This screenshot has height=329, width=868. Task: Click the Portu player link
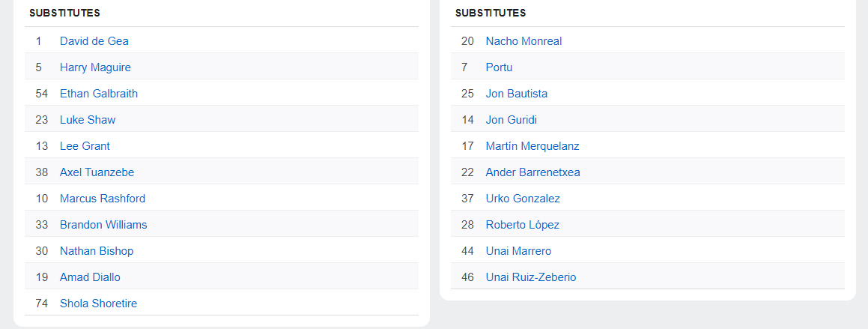click(x=499, y=67)
